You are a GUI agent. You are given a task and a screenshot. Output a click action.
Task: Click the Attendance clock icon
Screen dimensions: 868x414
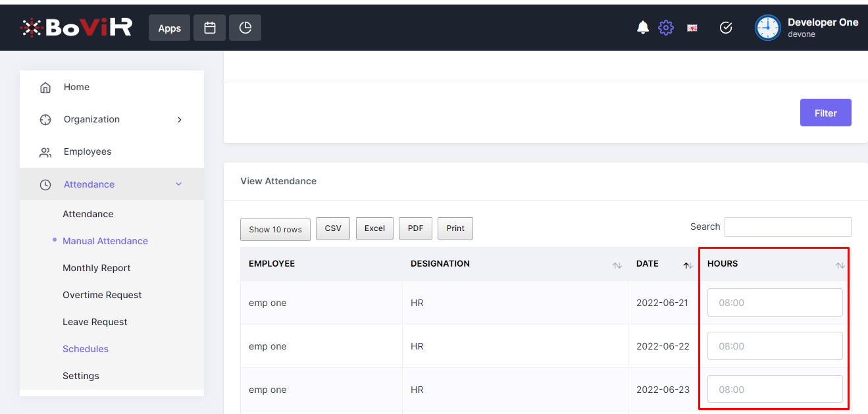(x=45, y=185)
